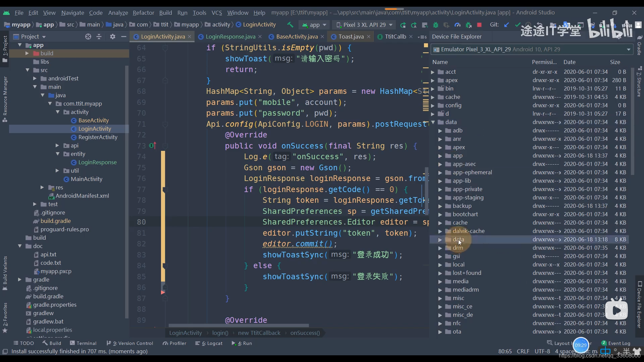Toggle the Gradle side tab
The height and width of the screenshot is (362, 644).
pyautogui.click(x=639, y=45)
